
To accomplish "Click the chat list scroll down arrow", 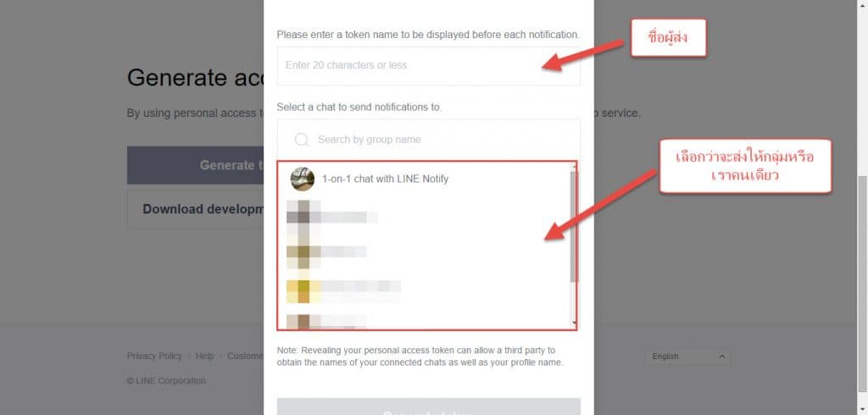I will [x=574, y=323].
